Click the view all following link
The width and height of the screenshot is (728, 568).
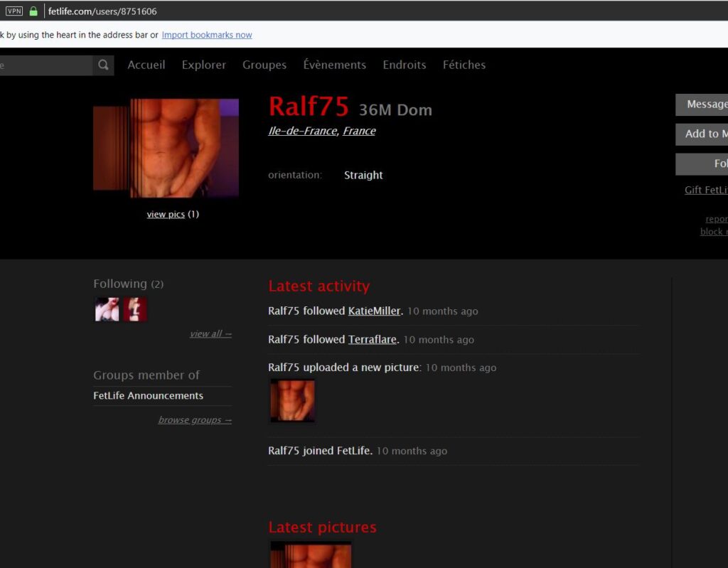coord(210,334)
